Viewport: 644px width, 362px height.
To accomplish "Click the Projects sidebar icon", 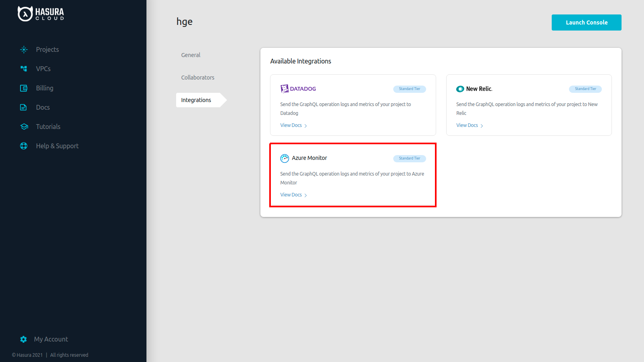I will tap(24, 49).
